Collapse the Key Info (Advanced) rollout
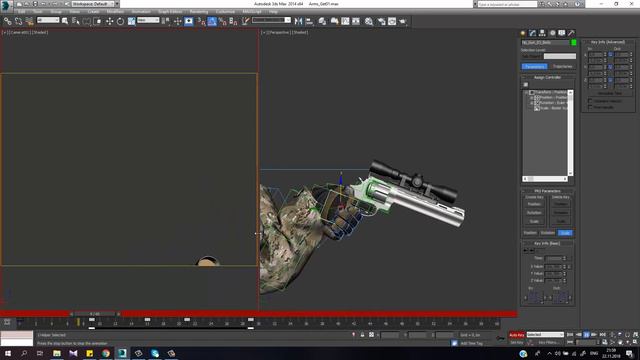The width and height of the screenshot is (640, 360). [608, 42]
